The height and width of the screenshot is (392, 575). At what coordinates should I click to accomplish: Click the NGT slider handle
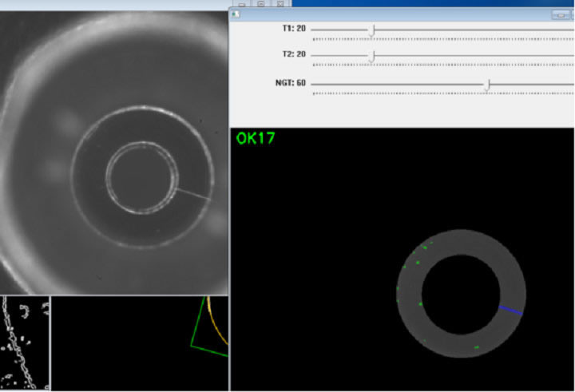coord(488,83)
